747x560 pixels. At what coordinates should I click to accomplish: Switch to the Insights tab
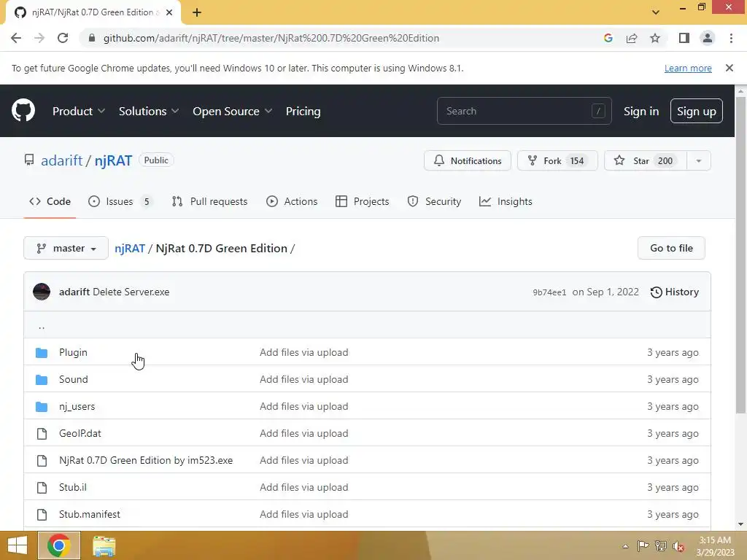506,201
